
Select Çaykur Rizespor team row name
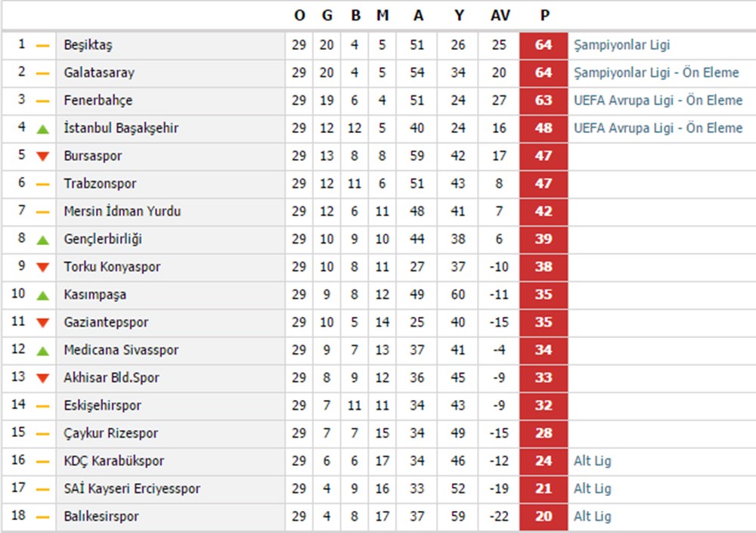[x=111, y=433]
